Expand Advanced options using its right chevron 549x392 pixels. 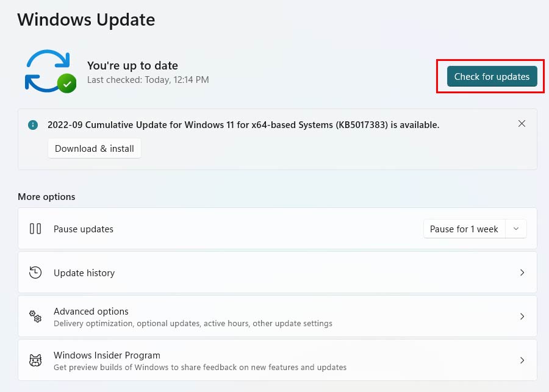(x=522, y=316)
